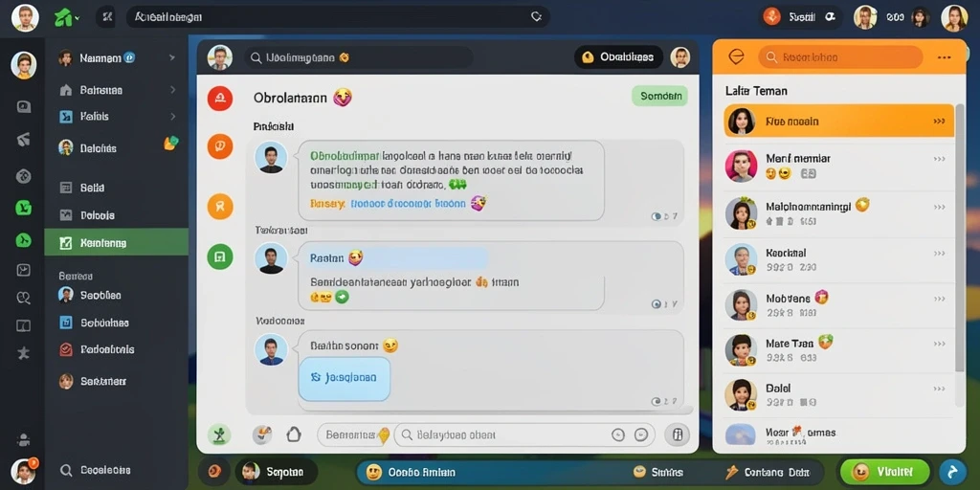Expand the arrows on the Keoclaal row
This screenshot has width=980, height=490.
[x=939, y=253]
